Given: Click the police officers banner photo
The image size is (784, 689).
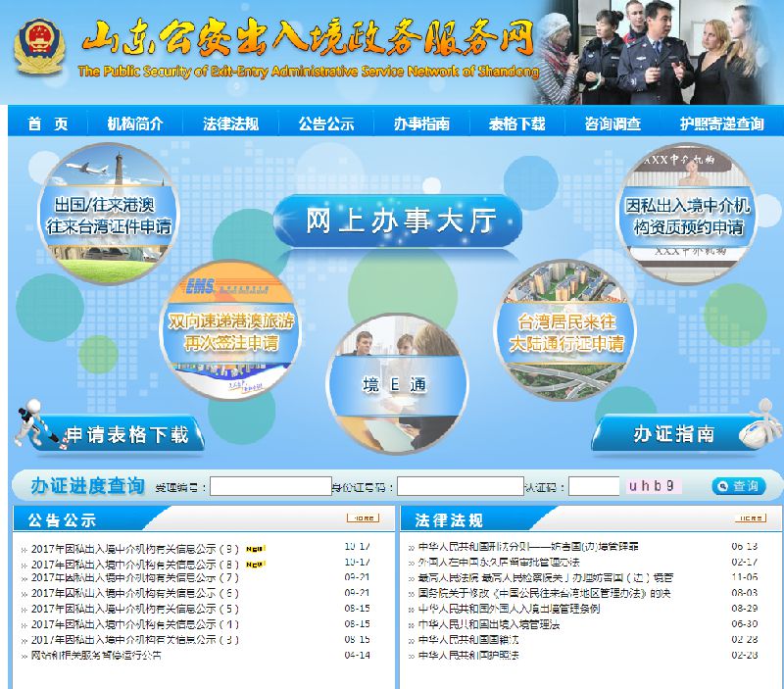Looking at the screenshot, I should (653, 52).
